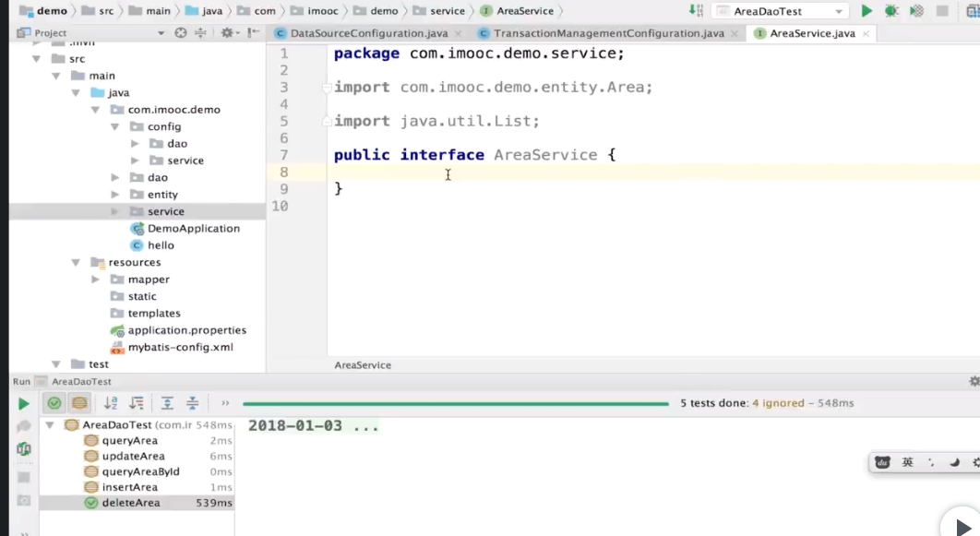Open Project view selector dropdown arrow
The width and height of the screenshot is (980, 536).
[x=161, y=33]
